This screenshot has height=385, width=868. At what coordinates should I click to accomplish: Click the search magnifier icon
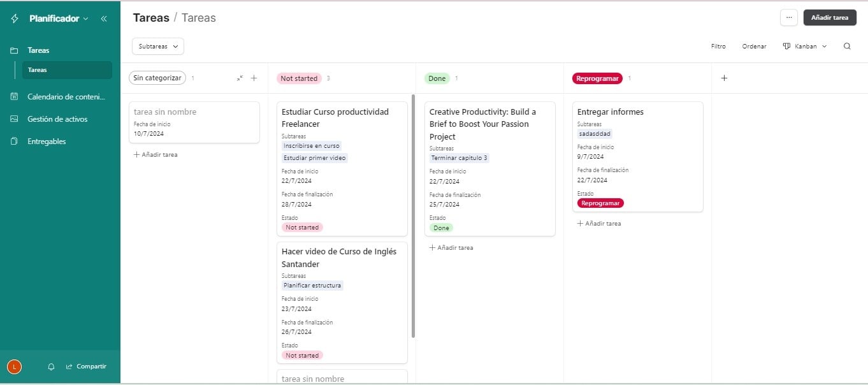tap(847, 46)
